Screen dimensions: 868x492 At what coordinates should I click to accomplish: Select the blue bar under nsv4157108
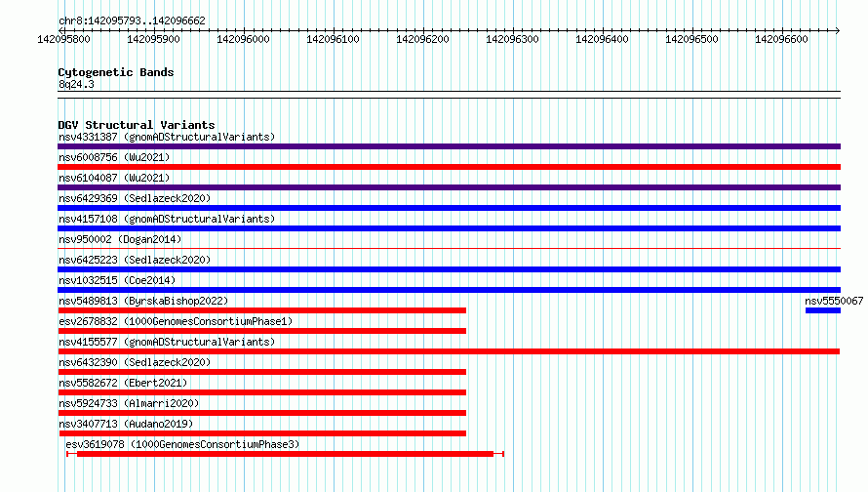[449, 228]
